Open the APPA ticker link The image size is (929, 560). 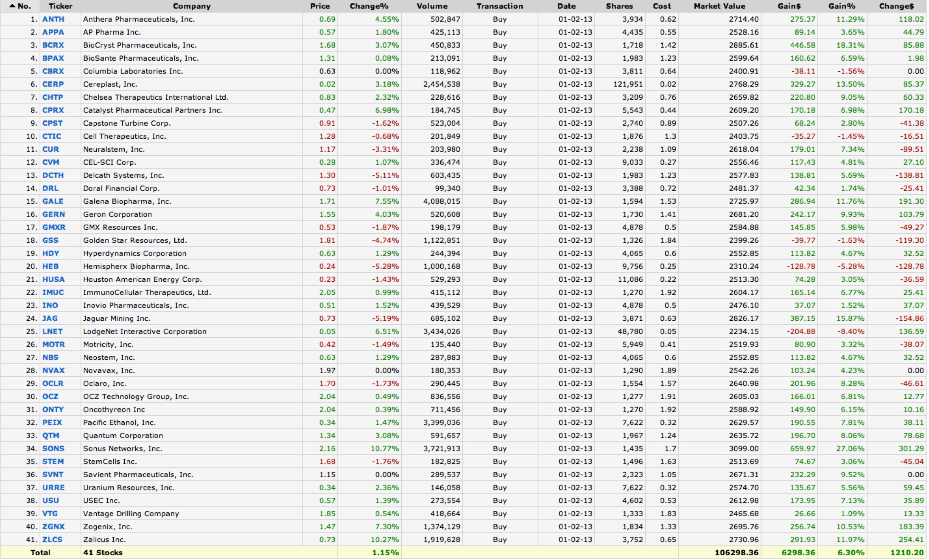[x=53, y=32]
